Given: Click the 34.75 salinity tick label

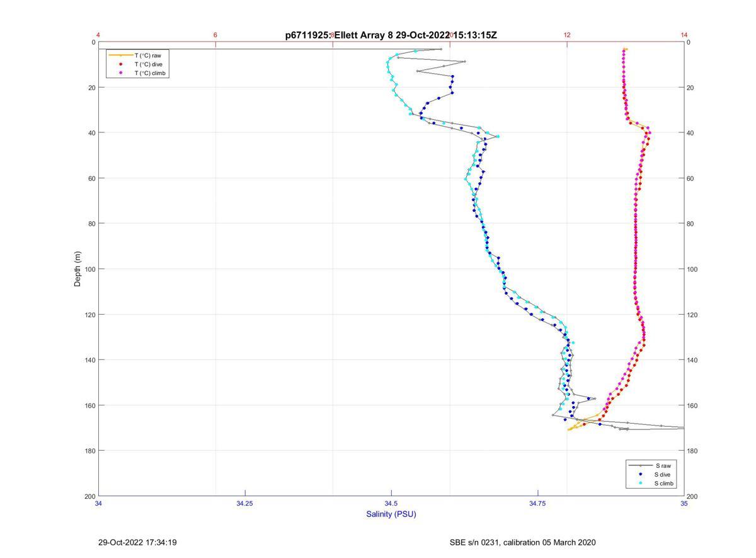Looking at the screenshot, I should (x=537, y=503).
